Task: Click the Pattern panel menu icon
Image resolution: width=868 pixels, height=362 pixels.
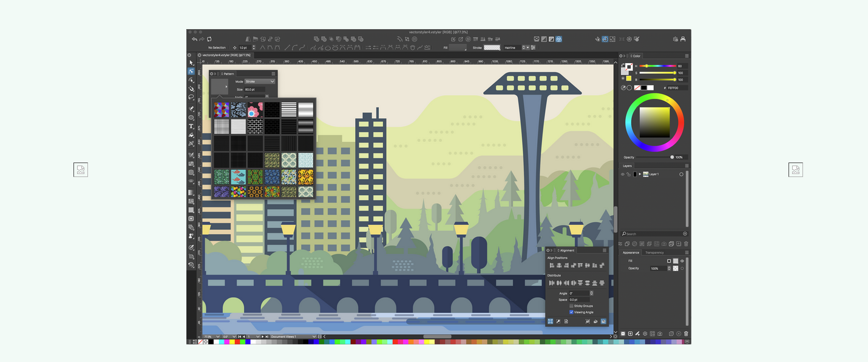Action: click(274, 74)
